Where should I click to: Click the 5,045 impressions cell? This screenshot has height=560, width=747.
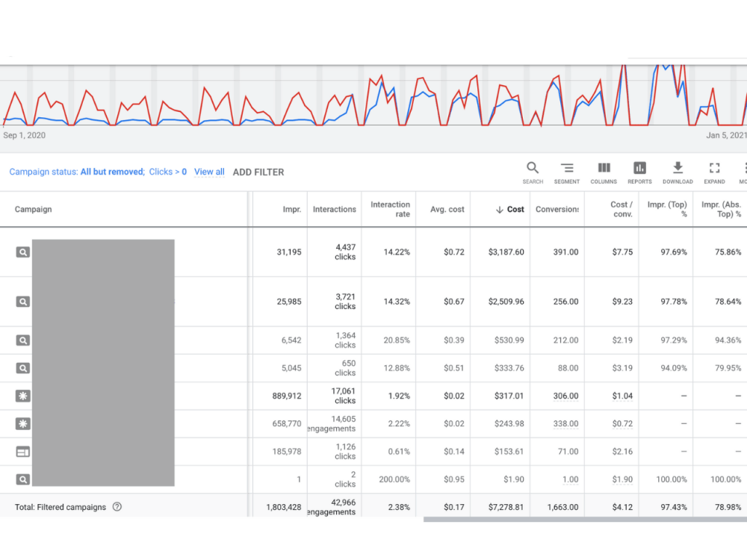(291, 368)
